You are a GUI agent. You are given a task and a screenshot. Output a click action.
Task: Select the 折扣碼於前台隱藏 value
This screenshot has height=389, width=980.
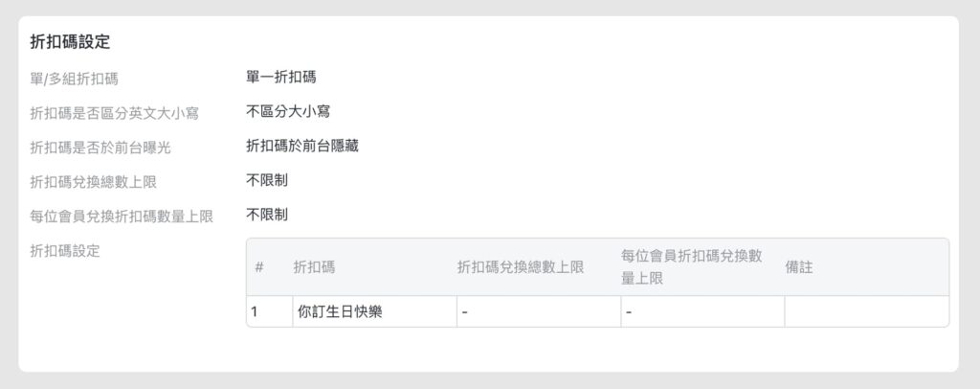pos(302,146)
